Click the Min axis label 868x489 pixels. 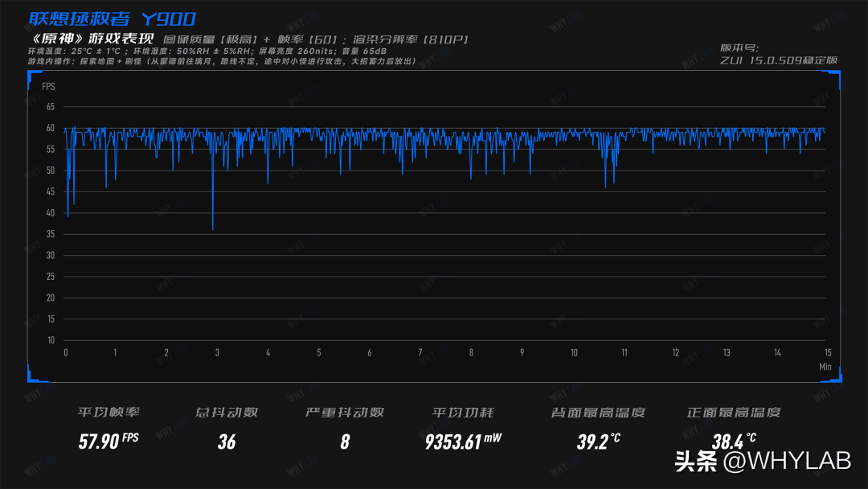(825, 367)
